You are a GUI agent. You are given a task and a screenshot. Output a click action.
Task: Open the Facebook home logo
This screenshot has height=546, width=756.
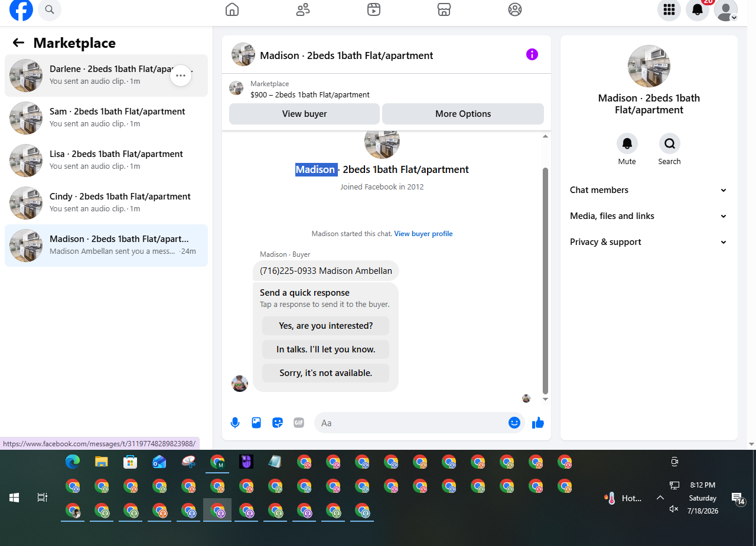coord(21,9)
